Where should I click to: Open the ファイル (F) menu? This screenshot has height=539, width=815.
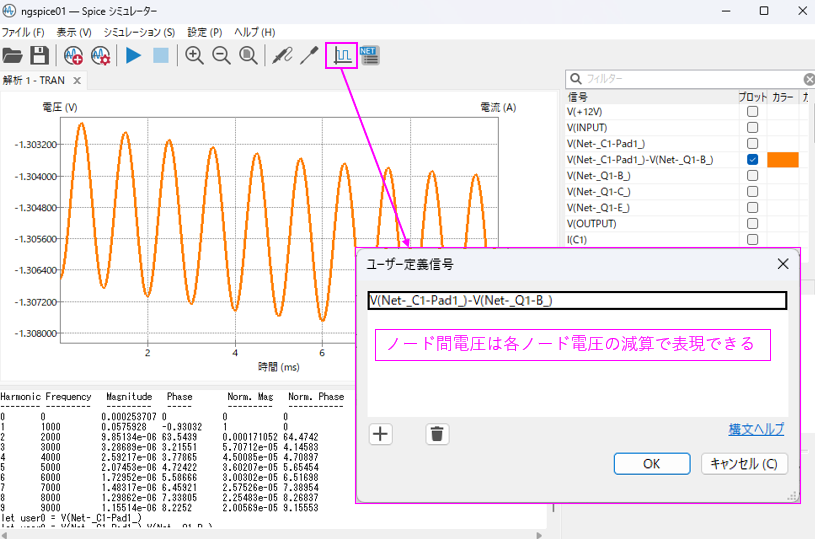tap(23, 32)
